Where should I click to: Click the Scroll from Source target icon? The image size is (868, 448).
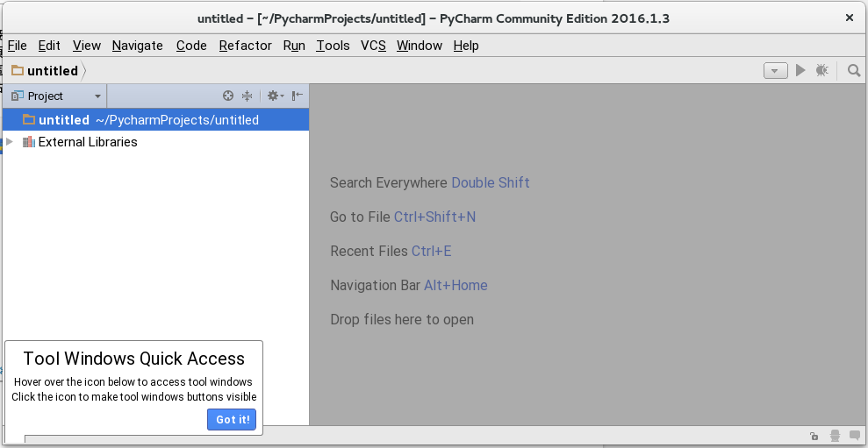pyautogui.click(x=228, y=96)
